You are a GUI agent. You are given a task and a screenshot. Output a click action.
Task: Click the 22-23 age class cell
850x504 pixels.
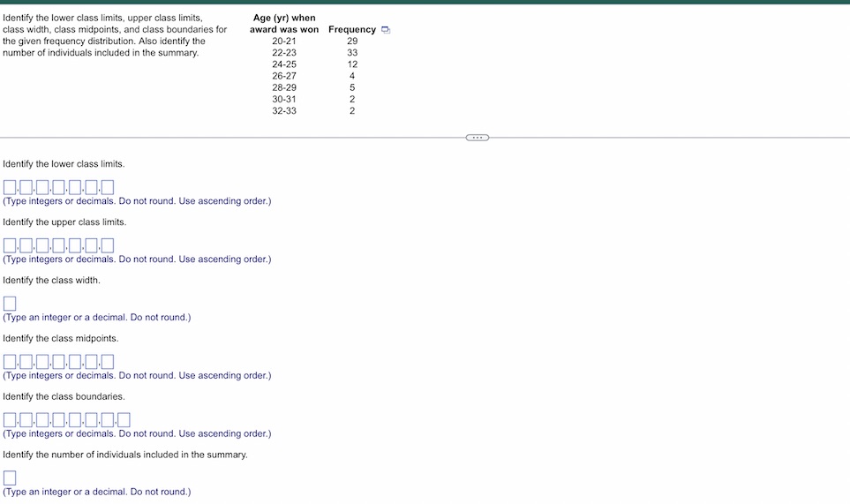284,53
